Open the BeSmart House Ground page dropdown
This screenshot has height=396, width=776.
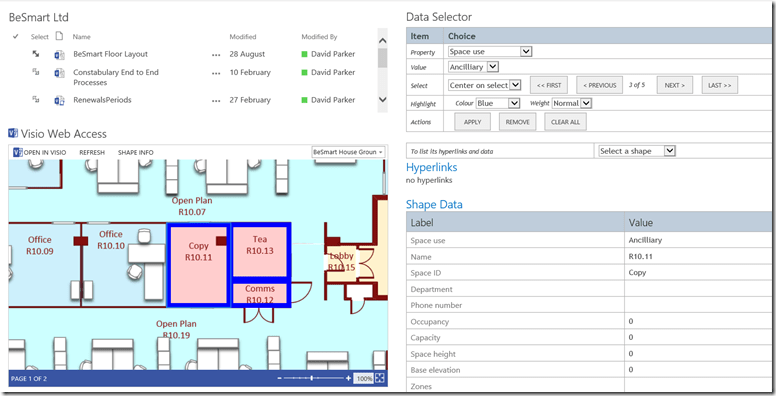coord(348,152)
